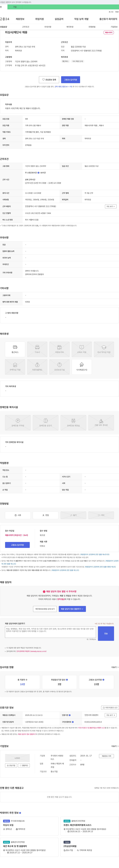Click the 채용정보 이력 button

click(106, 756)
